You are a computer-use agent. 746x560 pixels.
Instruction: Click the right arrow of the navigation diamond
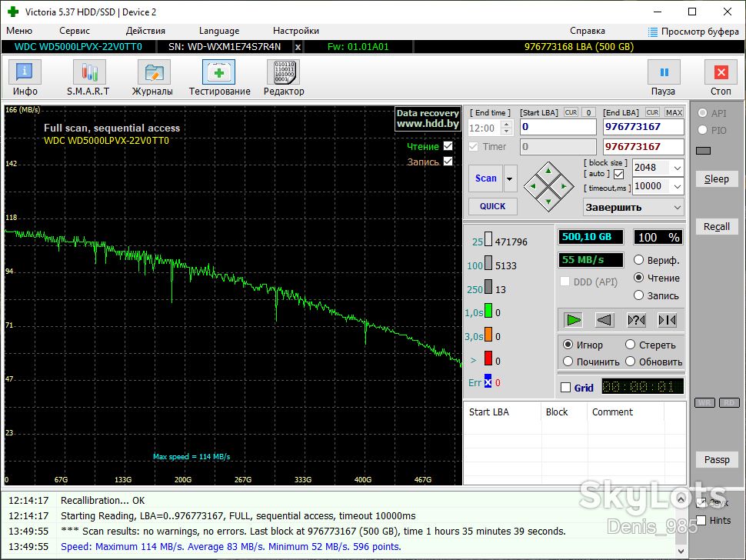coord(564,186)
